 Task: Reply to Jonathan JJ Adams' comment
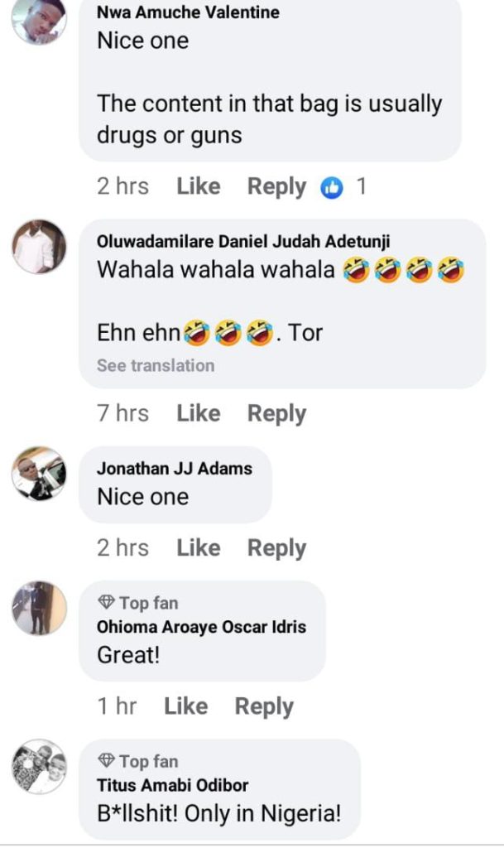[x=276, y=548]
